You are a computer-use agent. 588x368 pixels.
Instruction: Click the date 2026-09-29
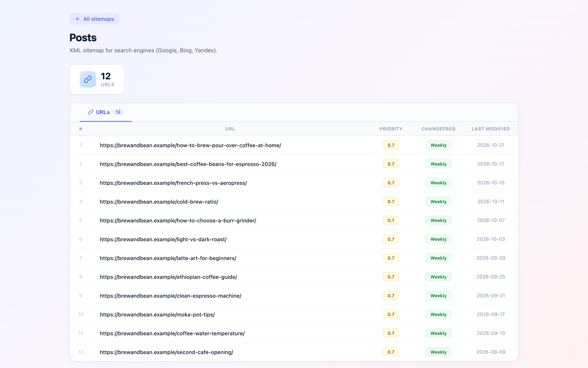point(491,258)
